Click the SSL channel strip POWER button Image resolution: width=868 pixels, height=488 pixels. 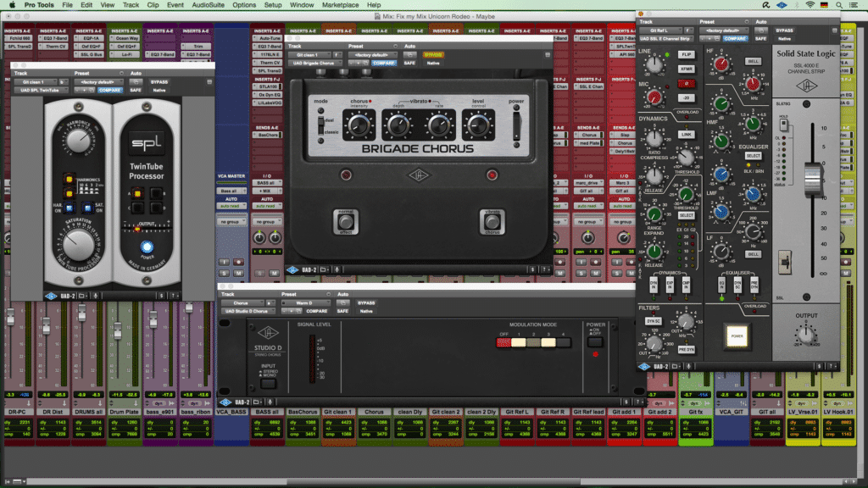[x=737, y=335]
